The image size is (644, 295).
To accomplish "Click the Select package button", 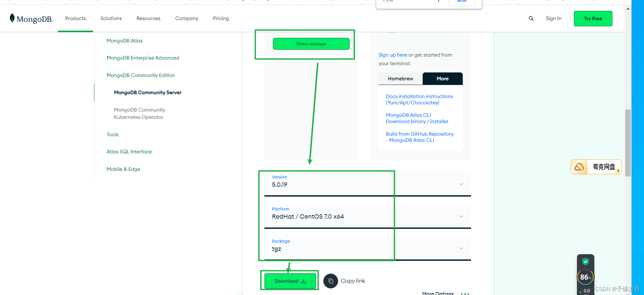I will click(311, 44).
